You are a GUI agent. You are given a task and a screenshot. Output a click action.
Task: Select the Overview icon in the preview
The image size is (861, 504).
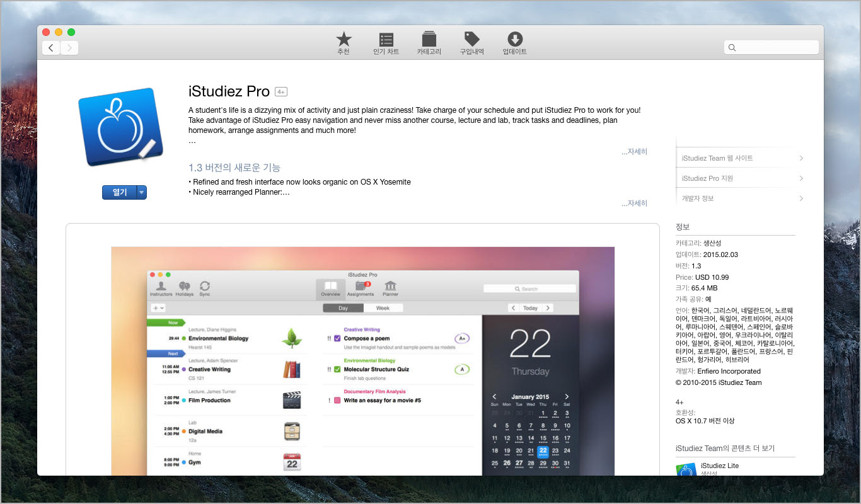click(x=330, y=289)
